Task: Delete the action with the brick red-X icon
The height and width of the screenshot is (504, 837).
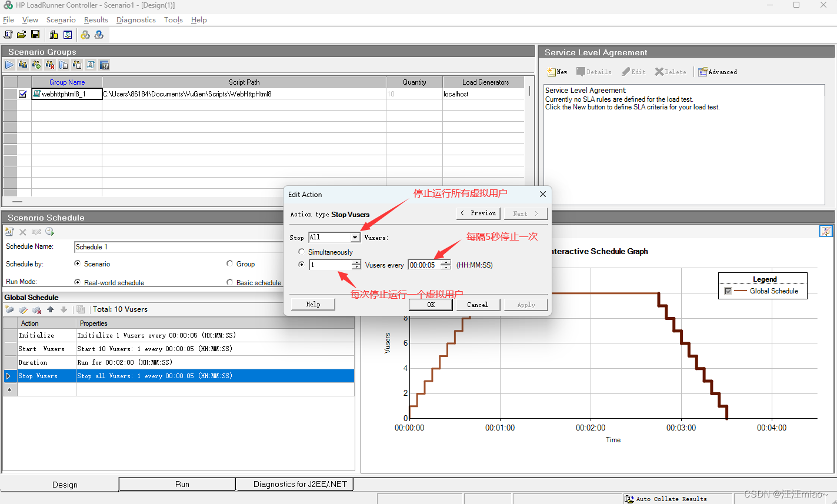Action: [x=36, y=309]
